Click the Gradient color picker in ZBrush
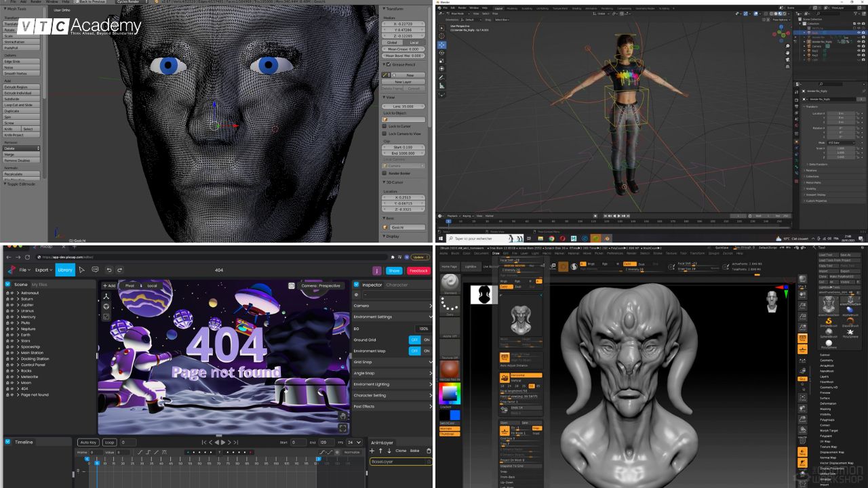868x488 pixels. pyautogui.click(x=449, y=392)
